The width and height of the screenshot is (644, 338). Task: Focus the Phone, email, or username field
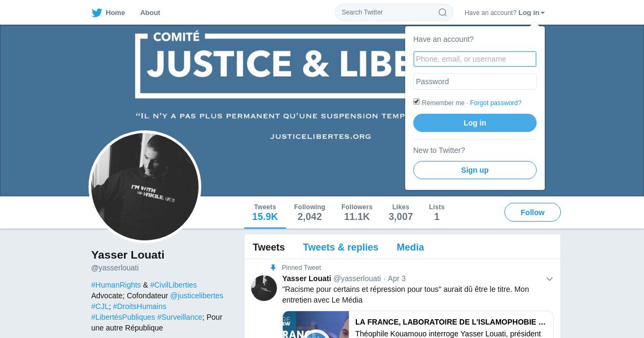tap(475, 59)
